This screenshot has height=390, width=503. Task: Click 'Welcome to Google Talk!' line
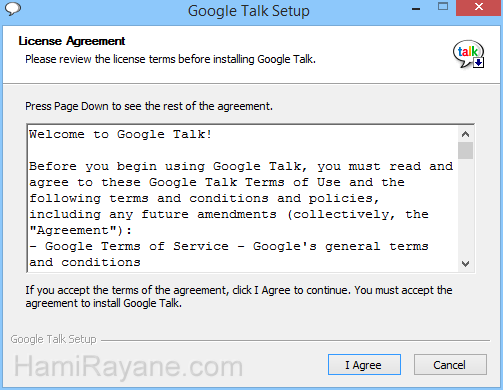click(120, 134)
